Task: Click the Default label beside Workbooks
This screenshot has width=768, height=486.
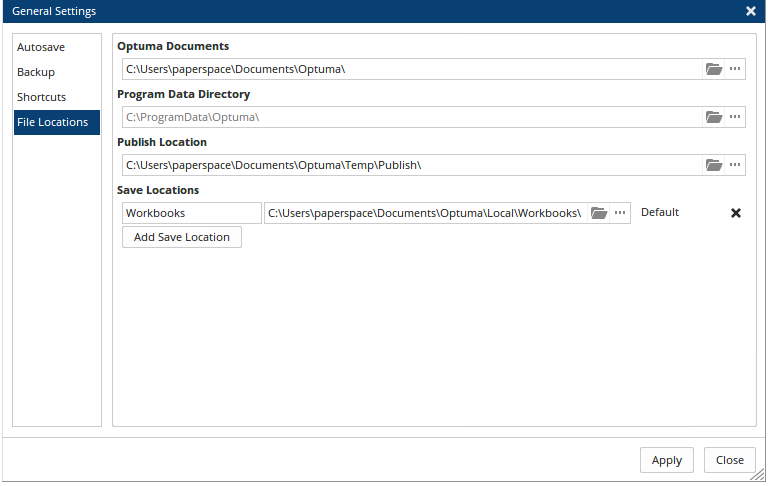Action: [660, 212]
